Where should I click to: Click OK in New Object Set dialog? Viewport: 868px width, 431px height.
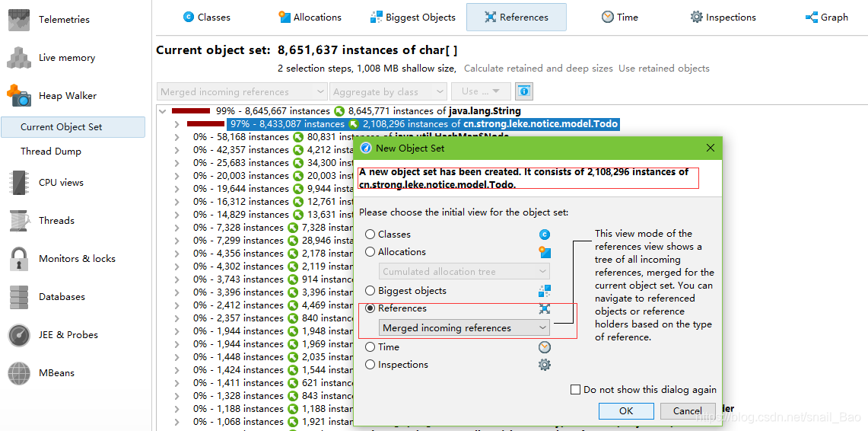pyautogui.click(x=626, y=411)
